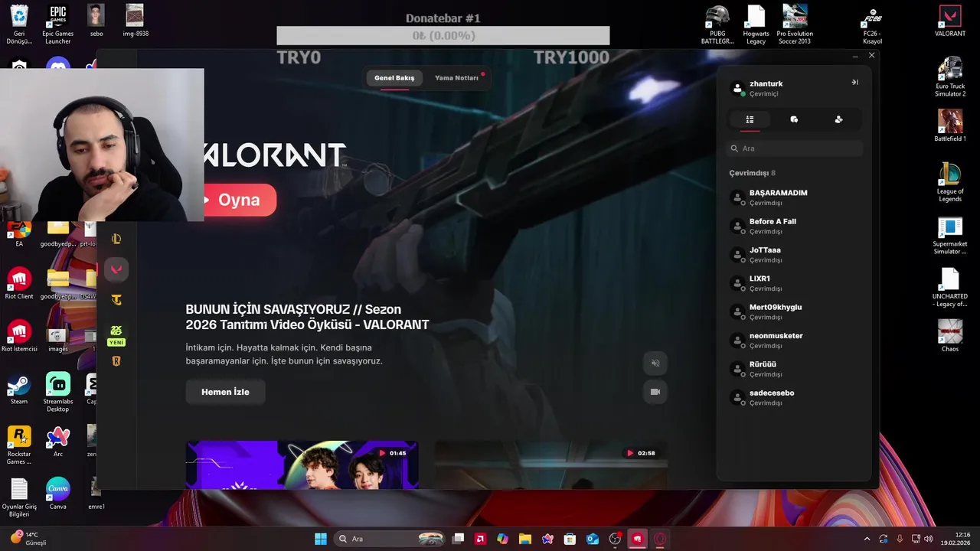Viewport: 980px width, 551px height.
Task: Open the weather widget showing 14°C Güneşli
Action: [29, 539]
